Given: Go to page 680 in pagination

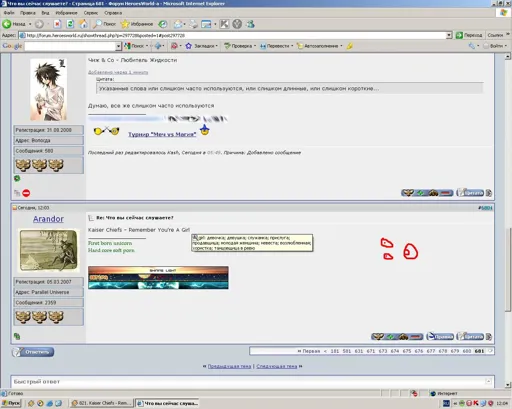Looking at the screenshot, I should 467,351.
